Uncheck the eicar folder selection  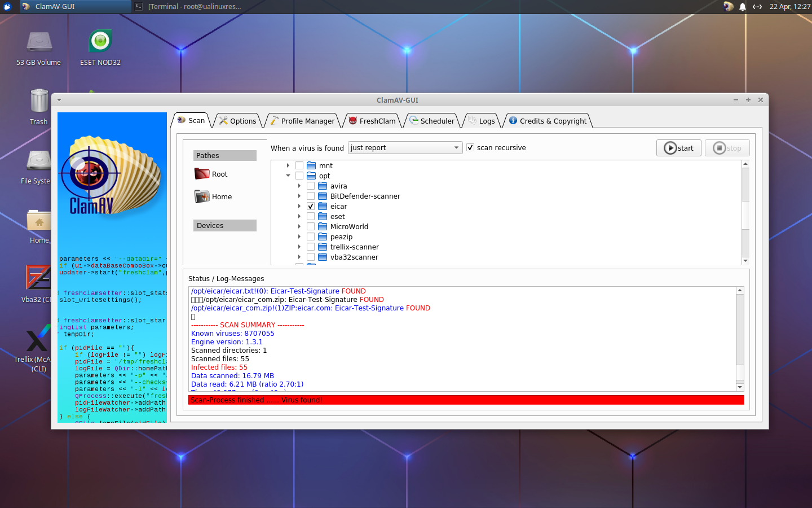coord(311,206)
